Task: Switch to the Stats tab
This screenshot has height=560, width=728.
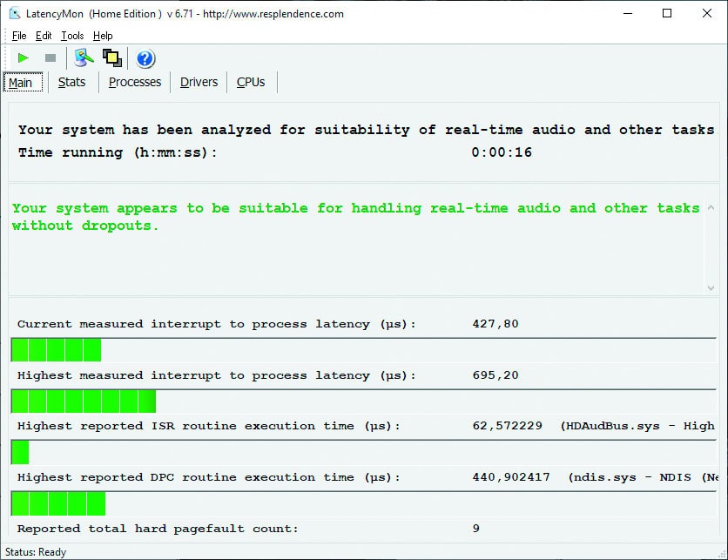Action: (71, 82)
